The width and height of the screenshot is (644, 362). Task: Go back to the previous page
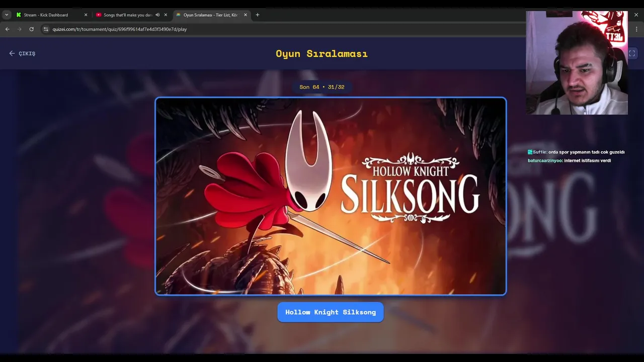[x=8, y=29]
